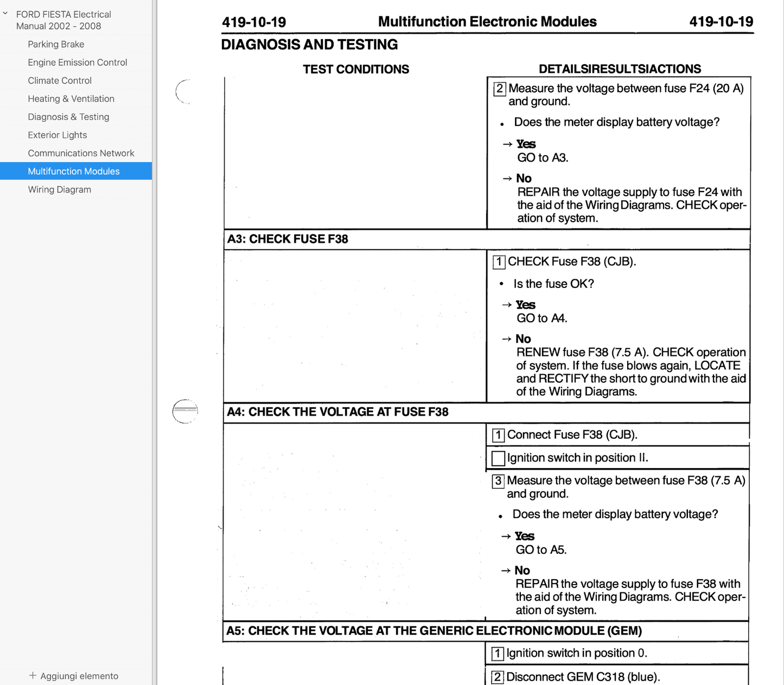This screenshot has height=685, width=784.
Task: Open Heating & Ventilation section
Action: tap(71, 99)
